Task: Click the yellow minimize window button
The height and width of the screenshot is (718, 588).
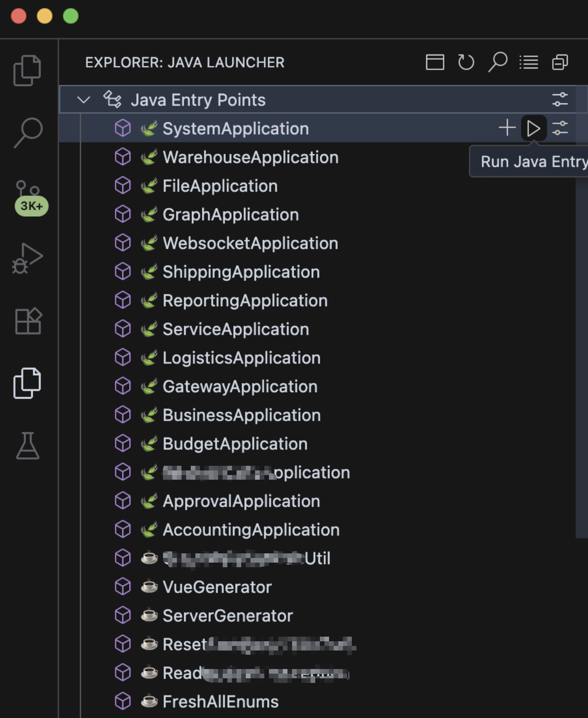Action: coord(45,16)
